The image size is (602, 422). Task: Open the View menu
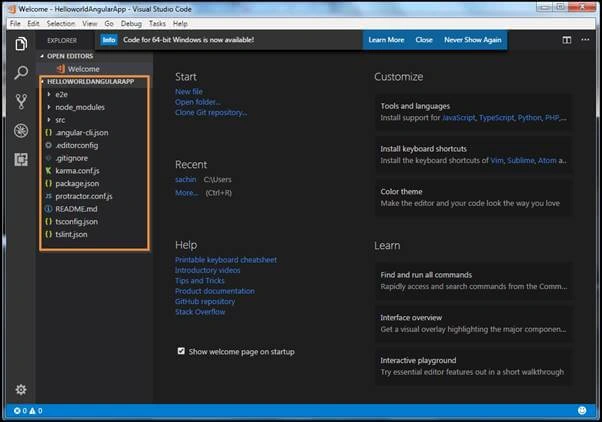(x=89, y=24)
